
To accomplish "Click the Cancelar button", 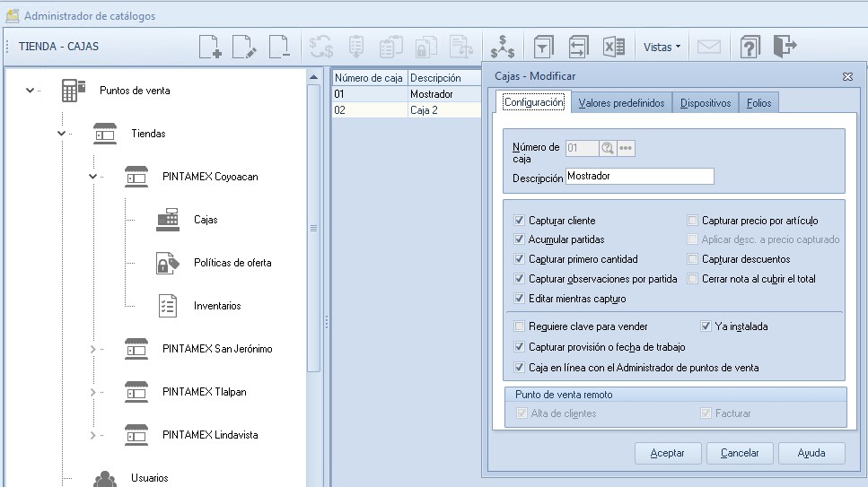I will 740,453.
